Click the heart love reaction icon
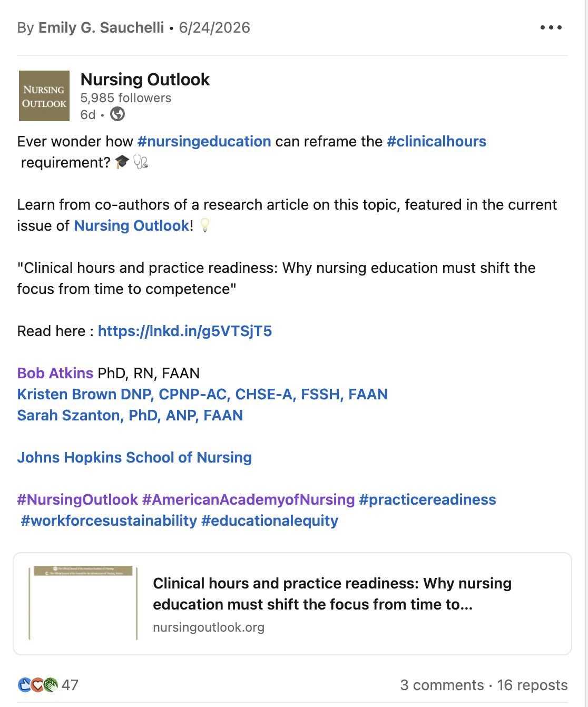The image size is (588, 707). pos(37,685)
